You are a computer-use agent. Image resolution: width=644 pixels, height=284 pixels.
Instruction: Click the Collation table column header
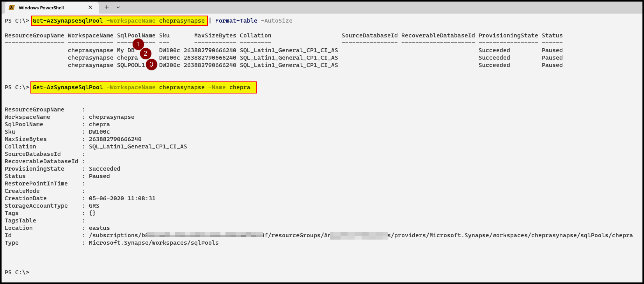click(255, 35)
